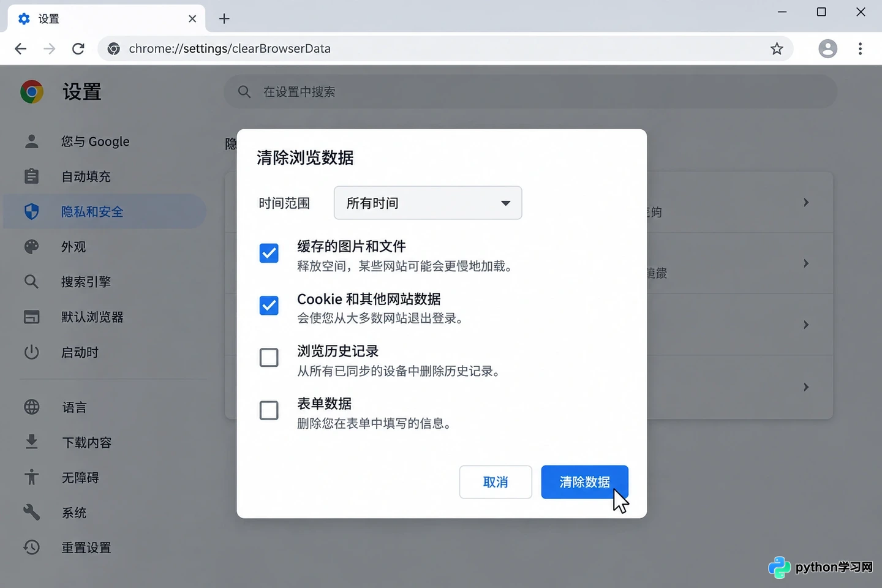Click the 在设置中搜索 search field
Viewport: 882px width, 588px height.
pyautogui.click(x=530, y=92)
